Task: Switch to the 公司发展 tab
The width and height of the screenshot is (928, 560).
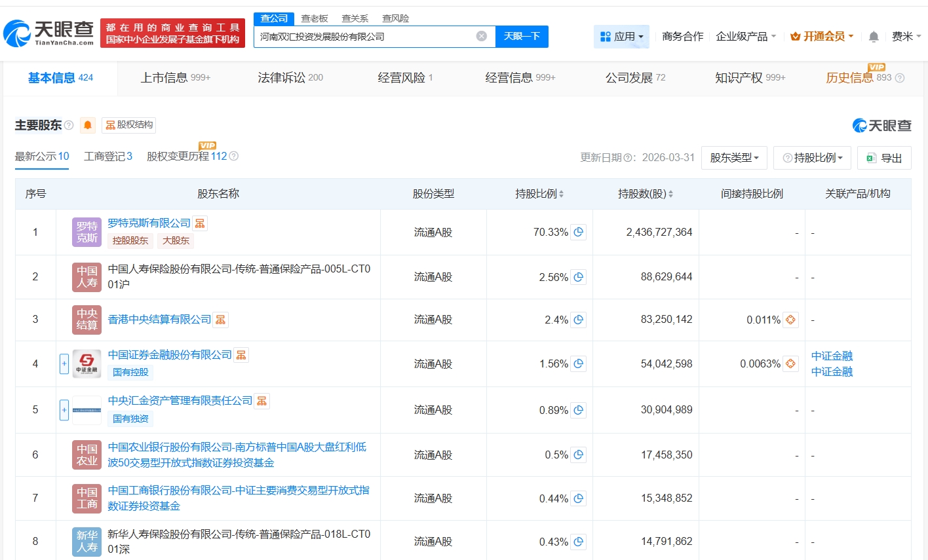Action: (x=635, y=78)
